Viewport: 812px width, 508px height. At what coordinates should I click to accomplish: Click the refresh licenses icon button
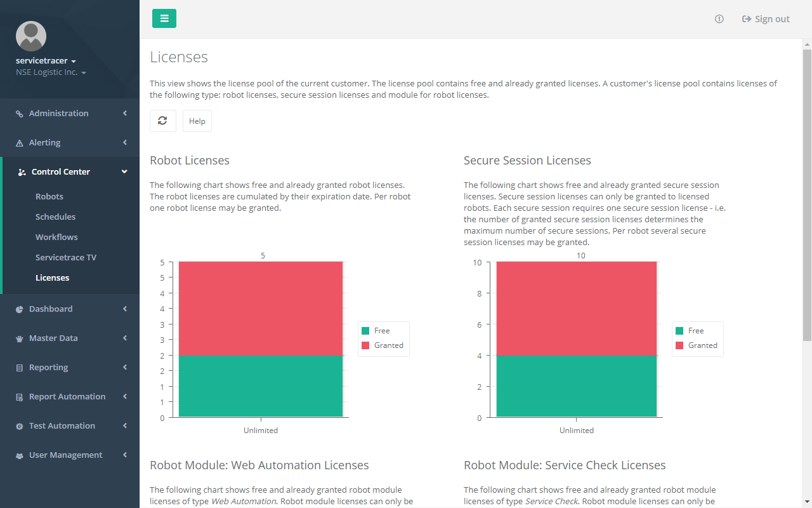click(x=163, y=121)
